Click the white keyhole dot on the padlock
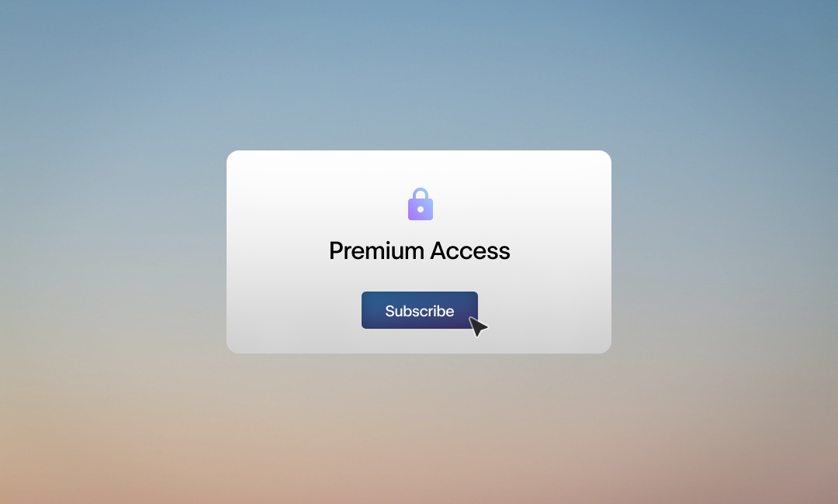 click(421, 209)
